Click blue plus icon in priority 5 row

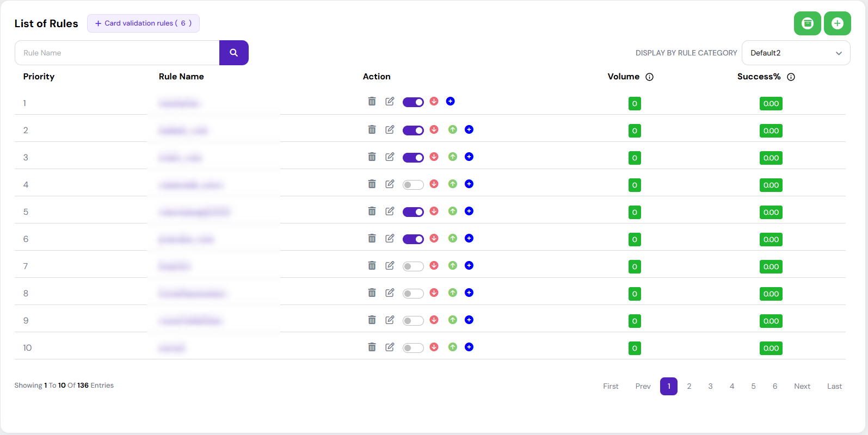click(x=469, y=211)
